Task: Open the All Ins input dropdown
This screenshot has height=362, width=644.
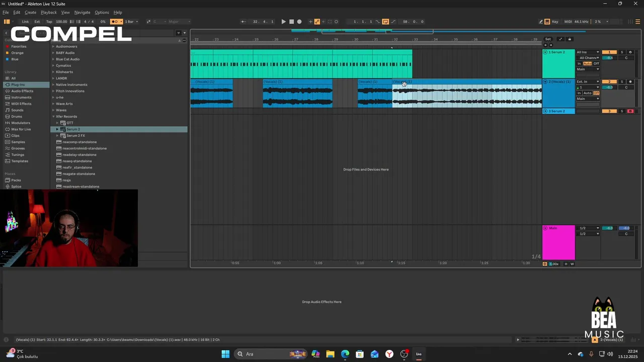Action: 588,52
